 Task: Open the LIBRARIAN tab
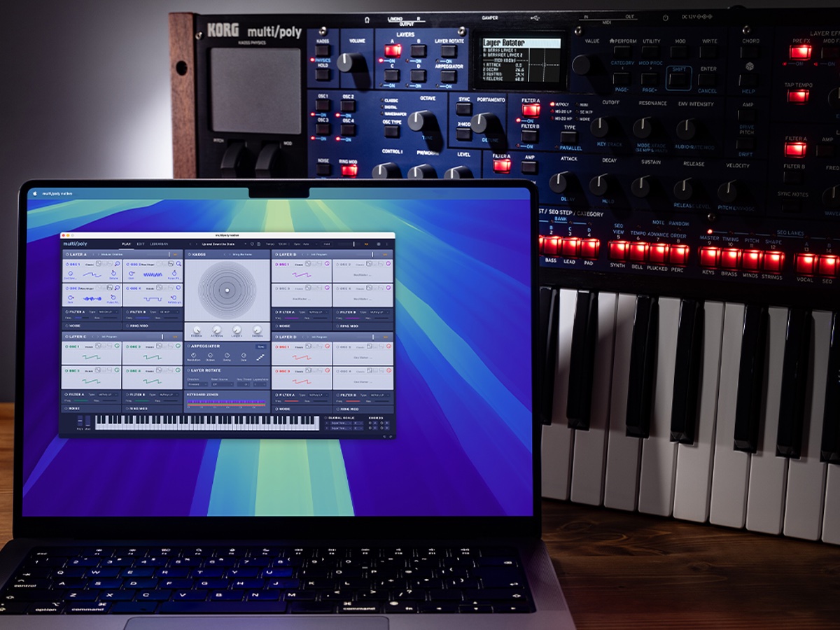click(x=160, y=244)
